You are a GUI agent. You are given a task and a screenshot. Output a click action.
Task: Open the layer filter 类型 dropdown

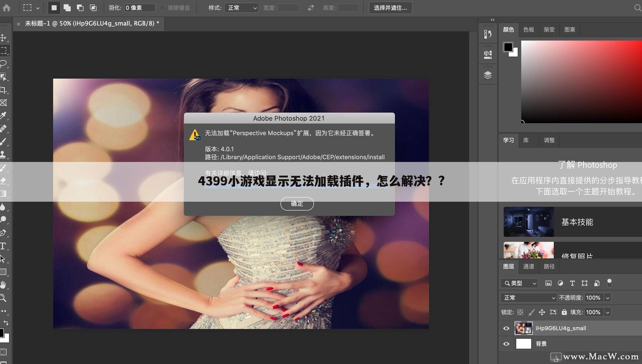[519, 283]
